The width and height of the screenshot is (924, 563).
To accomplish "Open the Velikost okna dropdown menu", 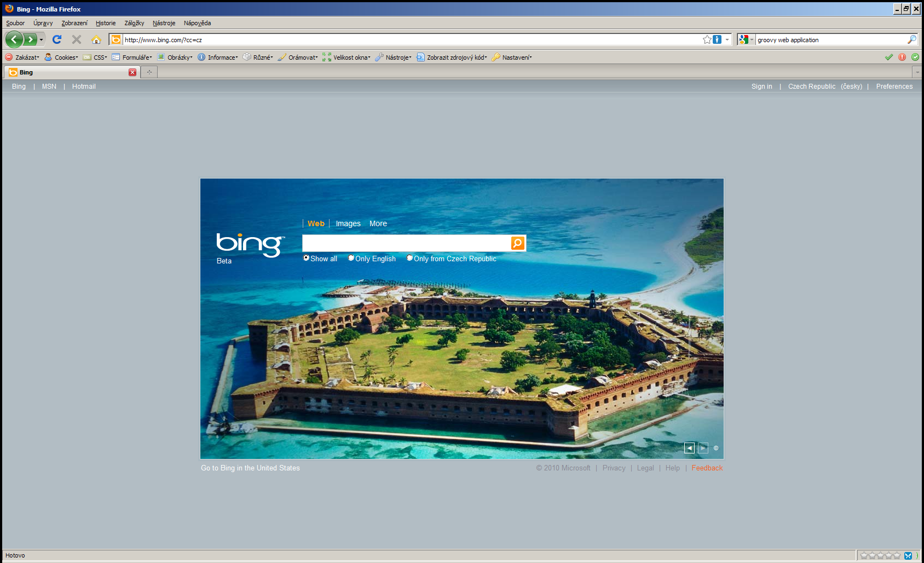I will 347,57.
